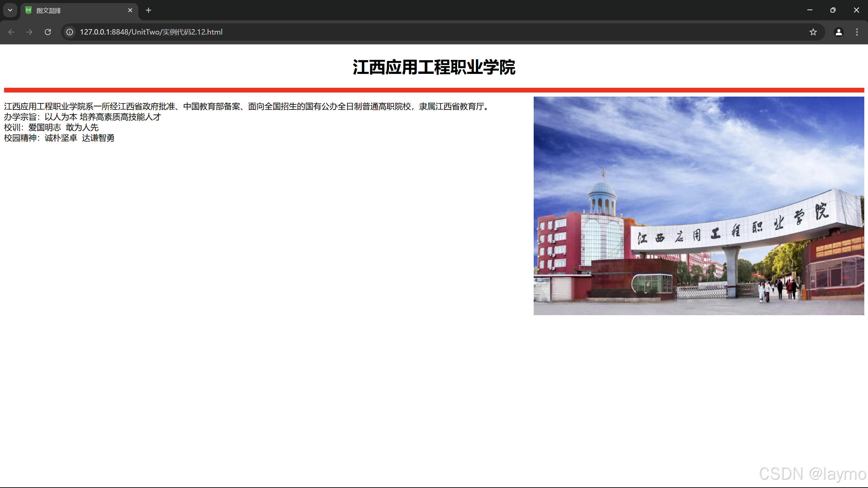Open a new tab with plus icon
Viewport: 868px width, 488px height.
[149, 10]
